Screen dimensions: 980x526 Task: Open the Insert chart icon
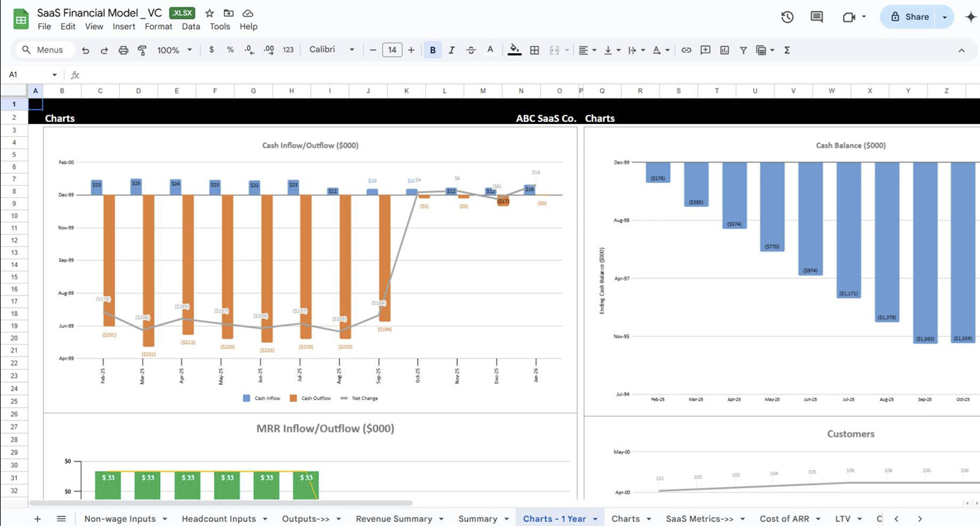point(724,50)
